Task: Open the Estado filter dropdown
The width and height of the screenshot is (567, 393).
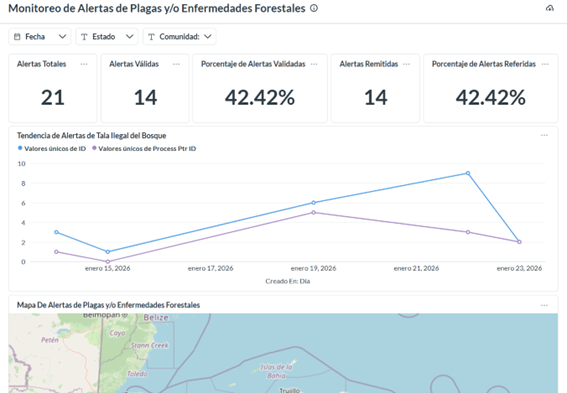Action: [x=107, y=37]
